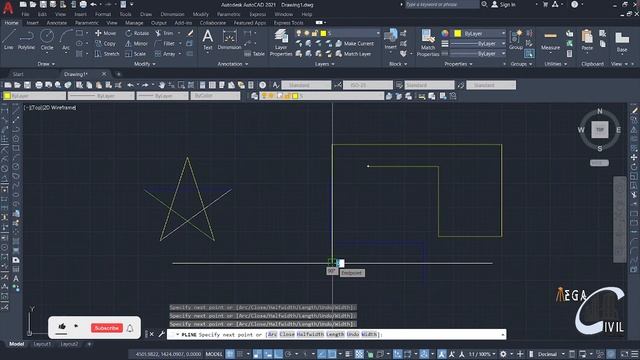The height and width of the screenshot is (360, 640).
Task: Toggle Group Selection on/off button in Groups panel
Action: coord(529,53)
